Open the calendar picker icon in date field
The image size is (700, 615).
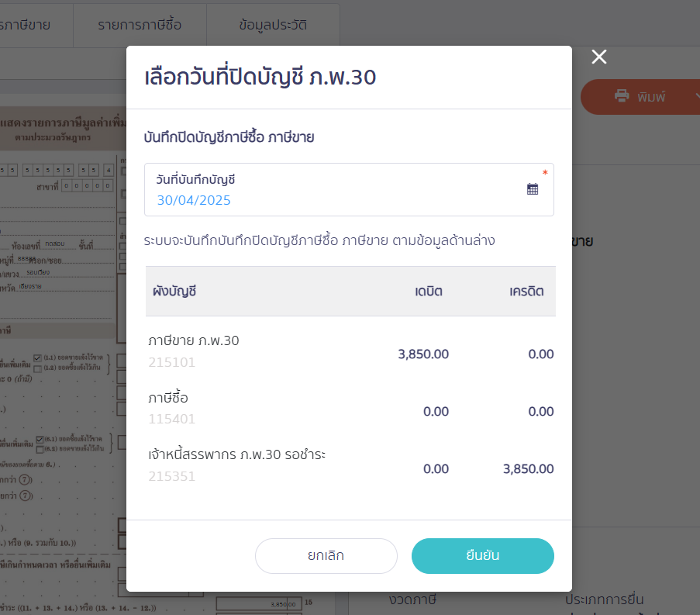click(x=532, y=189)
